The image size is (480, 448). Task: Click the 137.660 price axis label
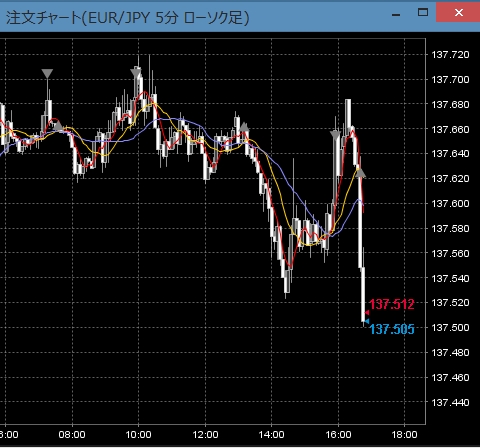pyautogui.click(x=450, y=129)
